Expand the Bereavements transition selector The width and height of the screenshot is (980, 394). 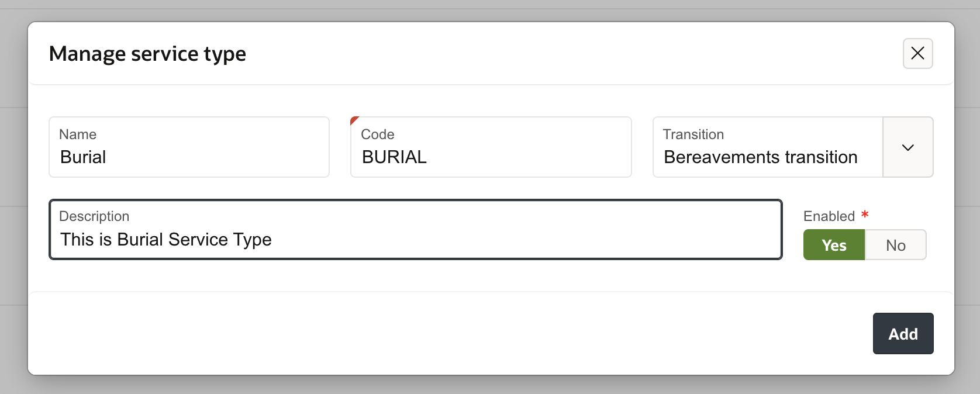[907, 147]
